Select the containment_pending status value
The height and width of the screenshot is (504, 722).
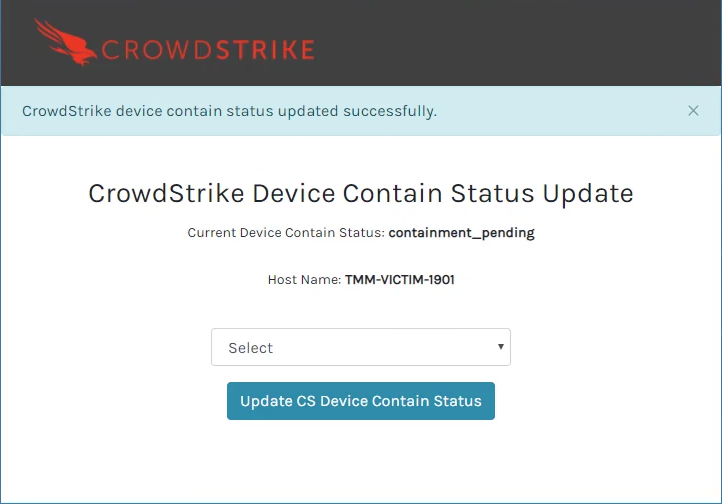pos(461,233)
